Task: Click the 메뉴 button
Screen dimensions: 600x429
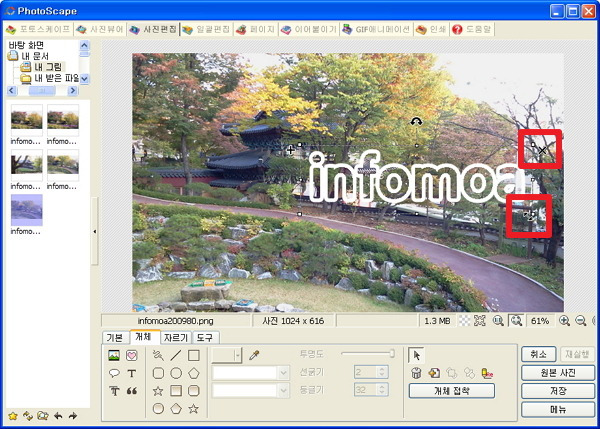Action: (558, 409)
